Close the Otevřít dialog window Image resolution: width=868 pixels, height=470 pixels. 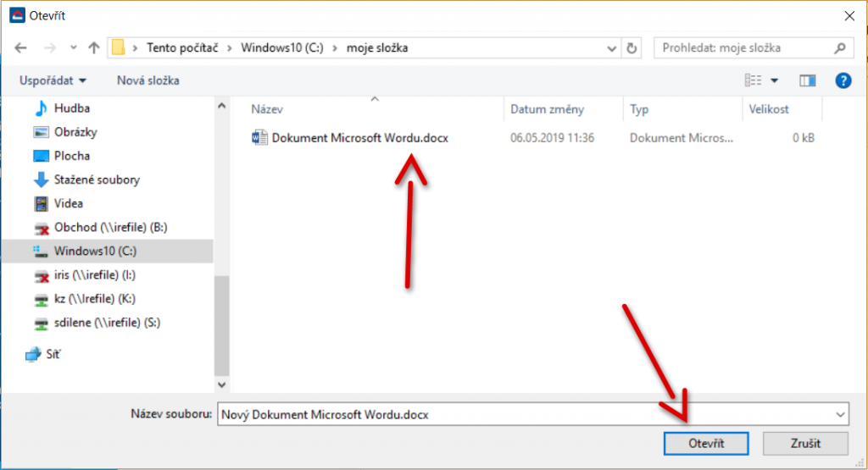point(849,16)
